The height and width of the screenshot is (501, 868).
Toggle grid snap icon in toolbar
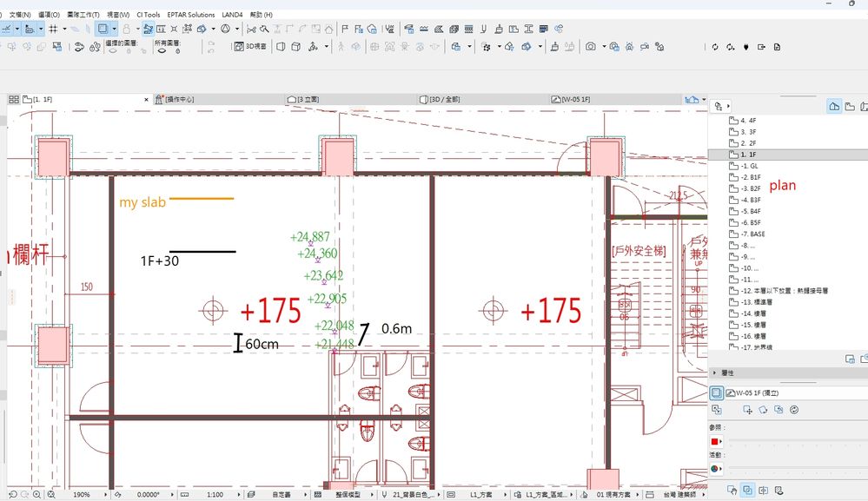53,29
